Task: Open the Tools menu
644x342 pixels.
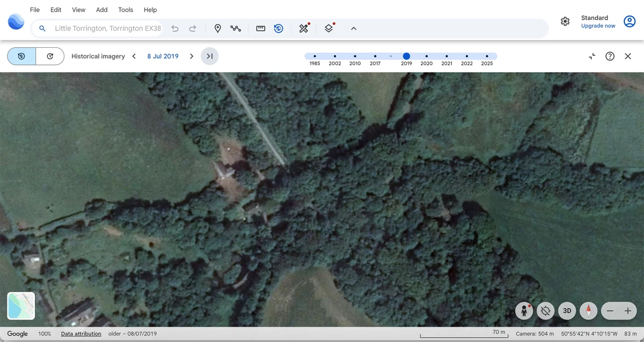Action: click(126, 10)
